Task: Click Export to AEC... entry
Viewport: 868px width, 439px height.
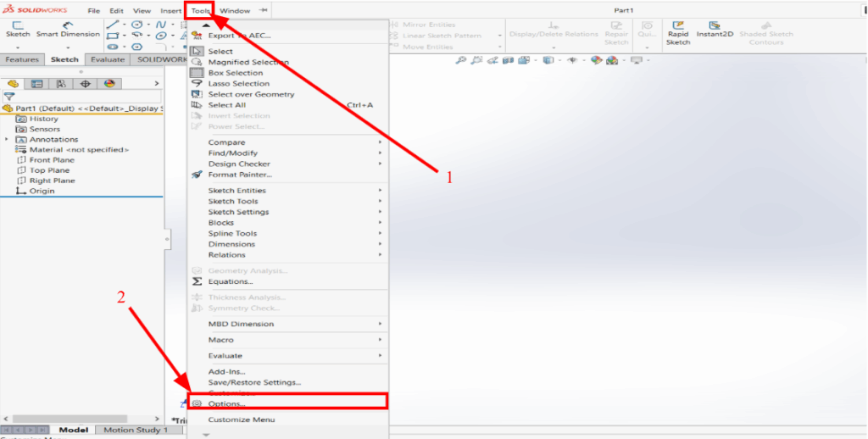Action: tap(288, 36)
